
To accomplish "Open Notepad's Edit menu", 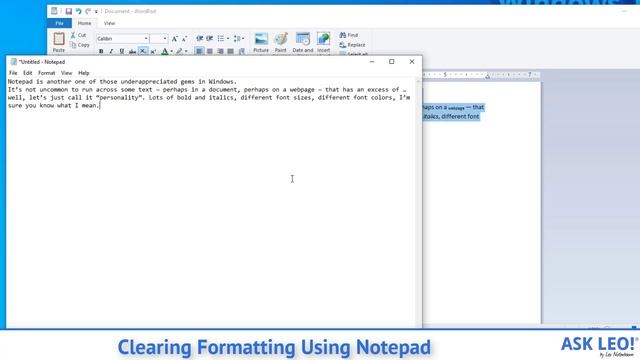I will pyautogui.click(x=27, y=73).
